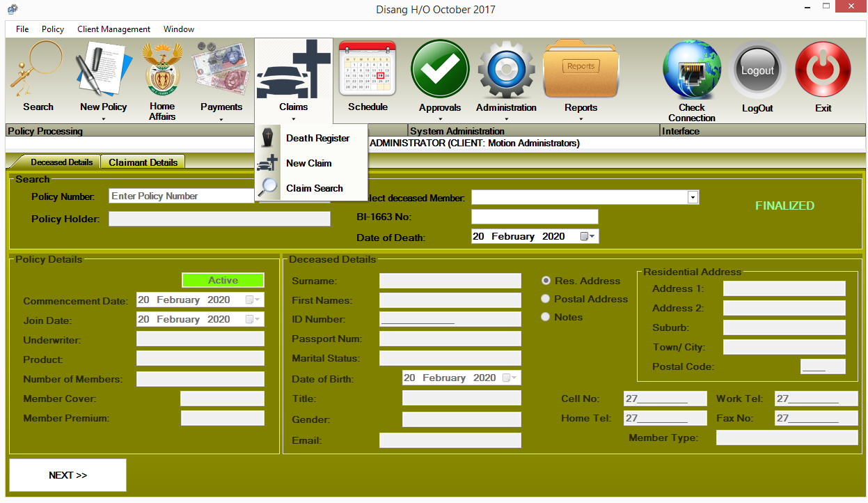Screen dimensions: 868x503
Task: Open the Search tool with magnifying glass icon
Action: pos(38,70)
